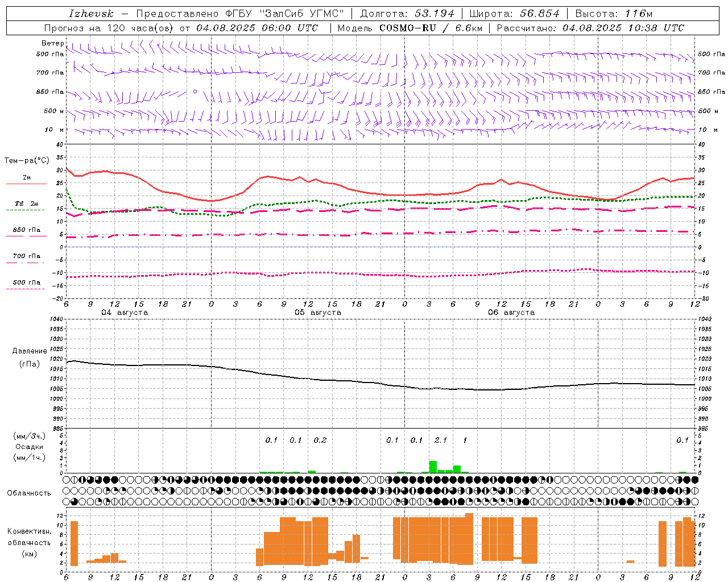Image resolution: width=728 pixels, height=582 pixels.
Task: Click the forecast start time 04.08.2025 06:00 UTC
Action: point(257,28)
